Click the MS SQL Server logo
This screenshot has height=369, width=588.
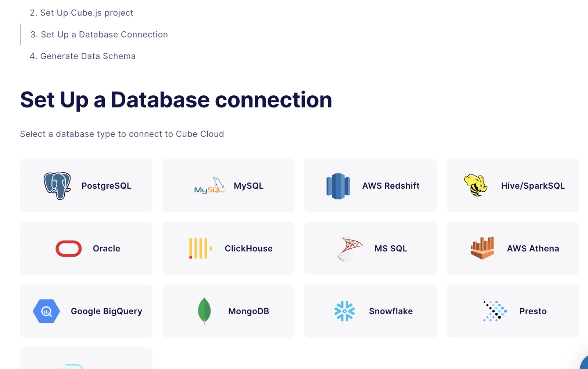350,249
